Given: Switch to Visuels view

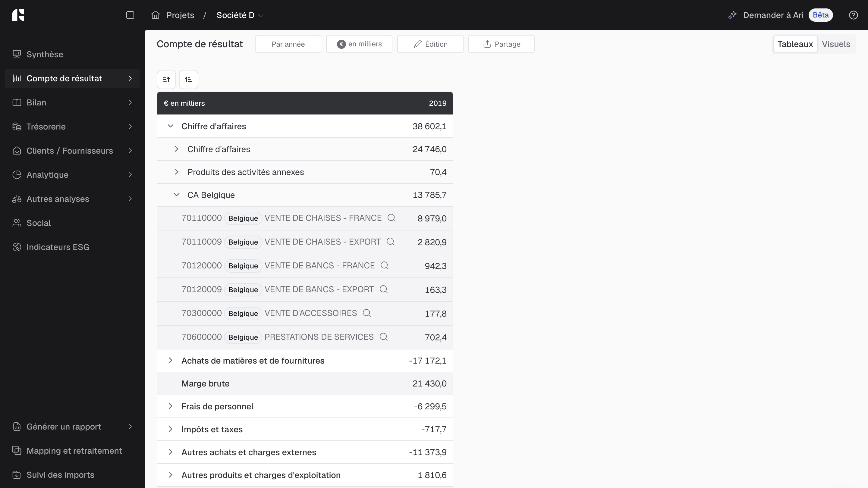Looking at the screenshot, I should [836, 44].
